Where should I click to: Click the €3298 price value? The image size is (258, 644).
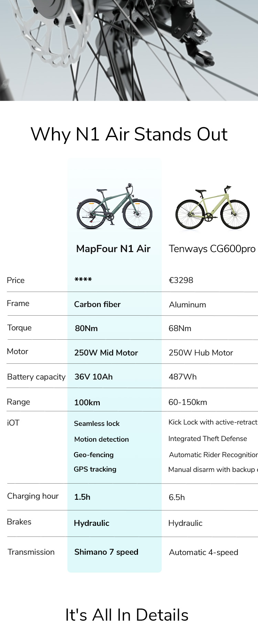181,280
